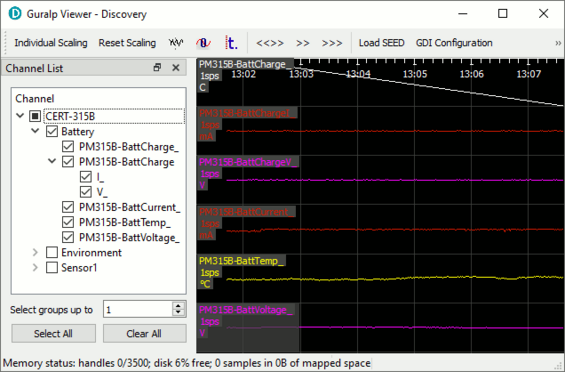Click the Select All button

click(x=53, y=333)
